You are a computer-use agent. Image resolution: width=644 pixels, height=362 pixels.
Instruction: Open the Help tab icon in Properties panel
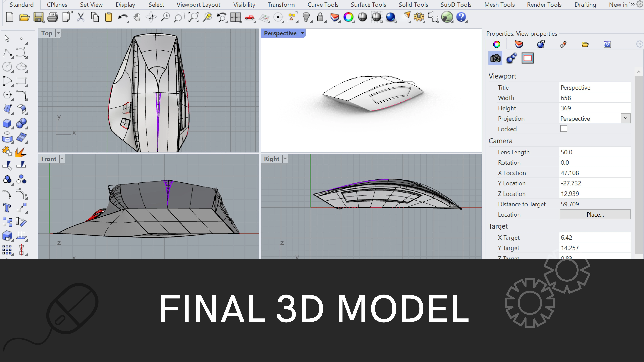pyautogui.click(x=607, y=45)
